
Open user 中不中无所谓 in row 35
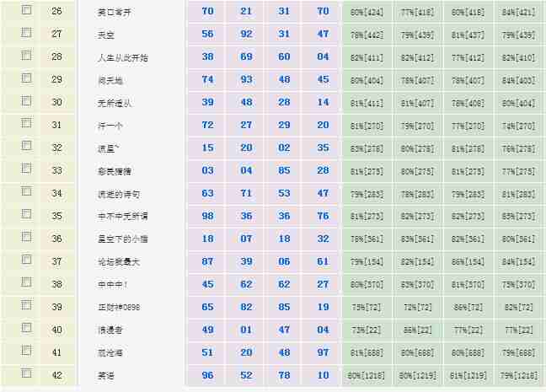(123, 217)
